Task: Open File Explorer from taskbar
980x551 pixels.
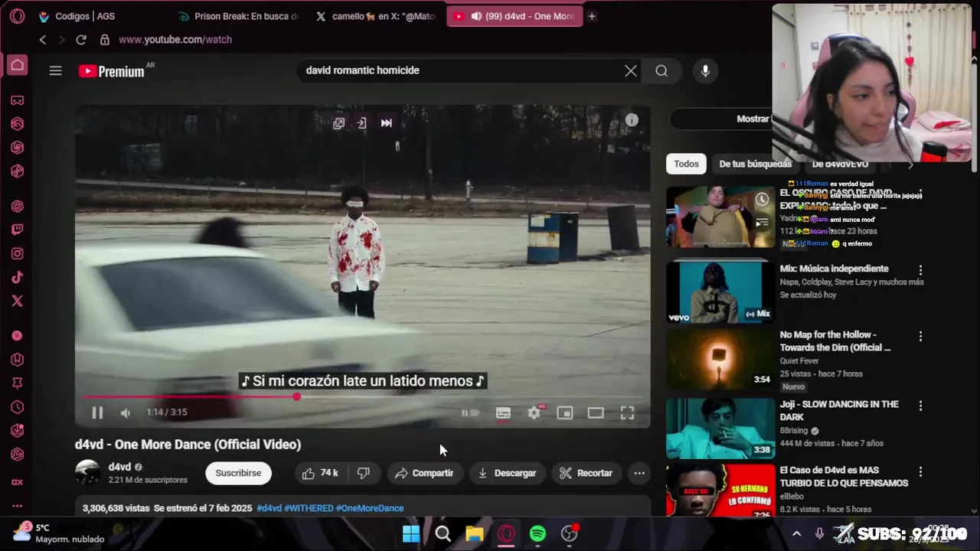Action: pyautogui.click(x=475, y=533)
